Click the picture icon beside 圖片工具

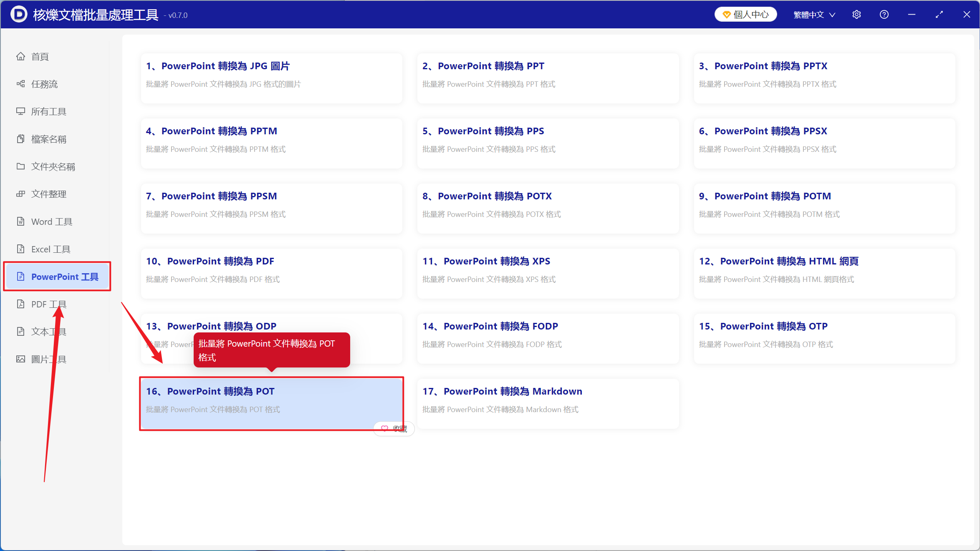click(x=20, y=359)
